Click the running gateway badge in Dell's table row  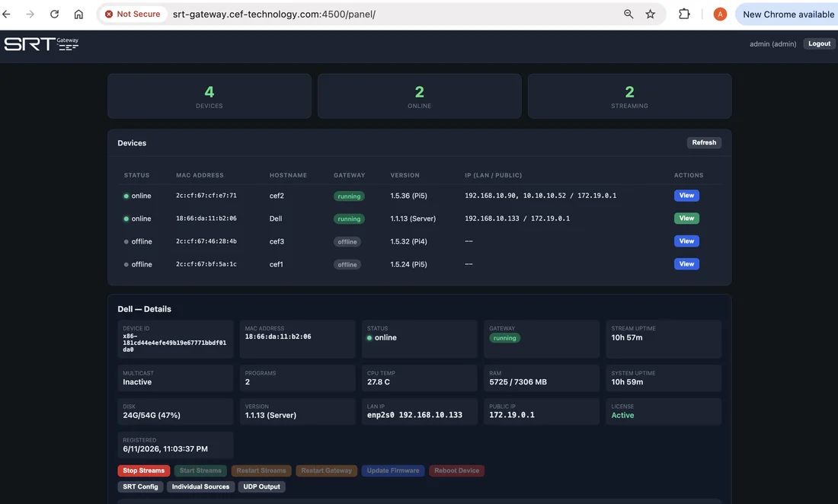pos(349,219)
